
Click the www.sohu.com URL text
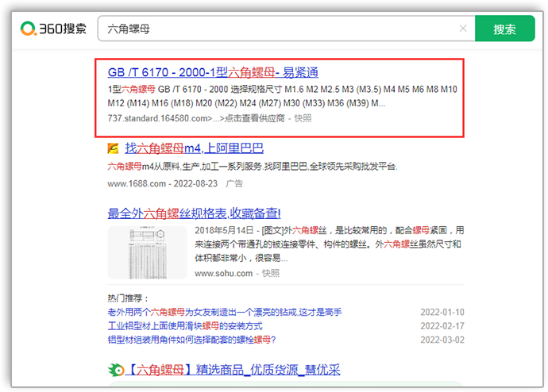point(224,273)
